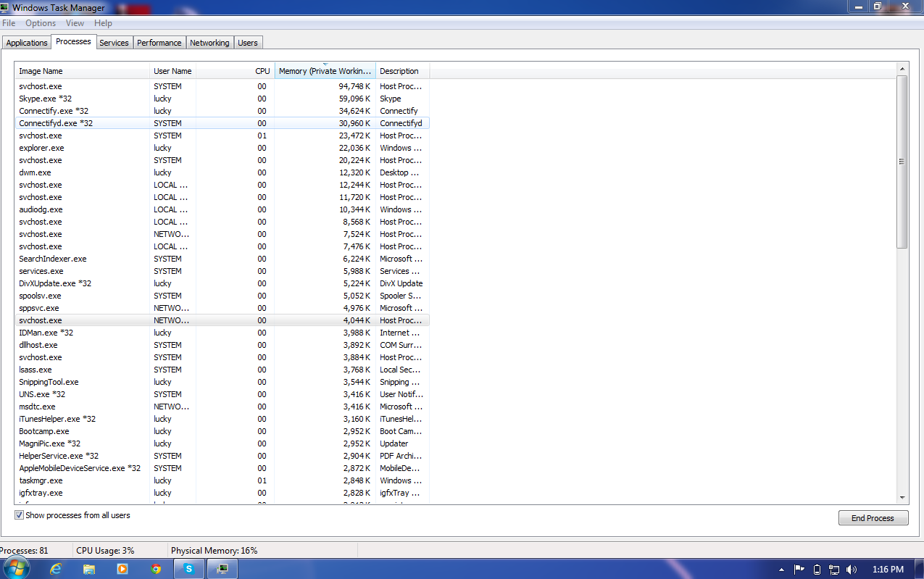
Task: Open the network tray icon
Action: click(x=834, y=570)
